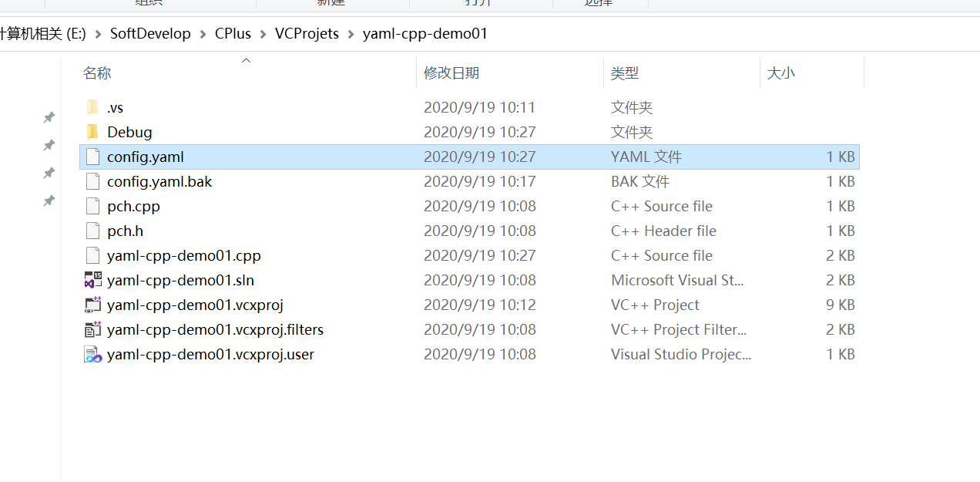
Task: Click a pin icon in the quick access sidebar
Action: coord(49,117)
